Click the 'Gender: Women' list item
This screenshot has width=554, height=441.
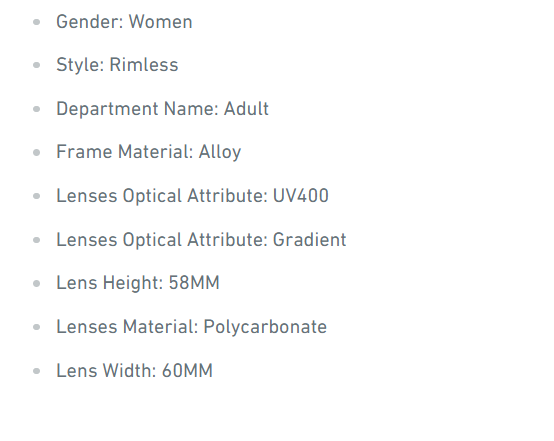[x=124, y=22]
